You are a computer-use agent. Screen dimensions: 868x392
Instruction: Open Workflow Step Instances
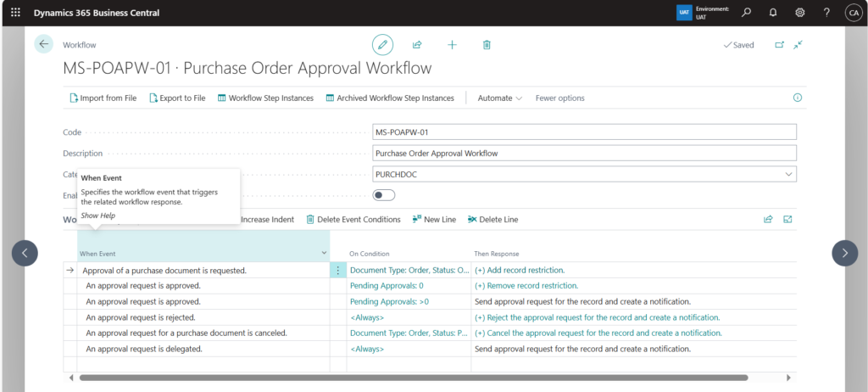pyautogui.click(x=265, y=98)
